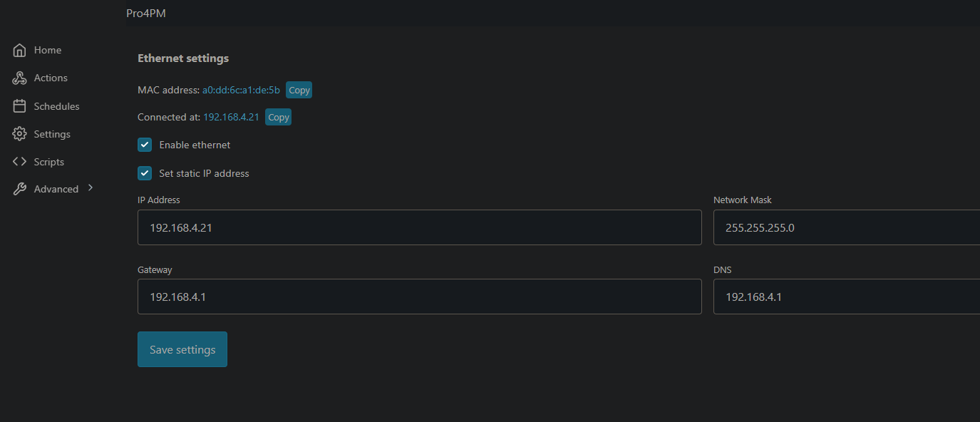The width and height of the screenshot is (980, 422).
Task: Click the MAC address a0:dd:6c:a1:de:5b link
Action: point(241,90)
